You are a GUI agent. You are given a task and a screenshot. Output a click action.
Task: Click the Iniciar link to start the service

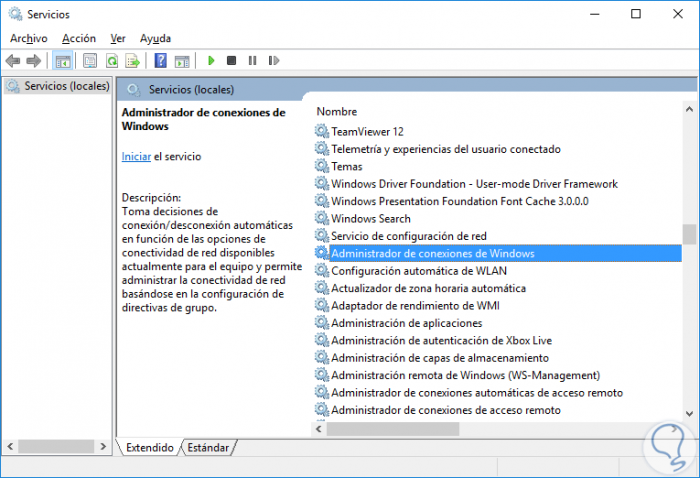pos(136,157)
